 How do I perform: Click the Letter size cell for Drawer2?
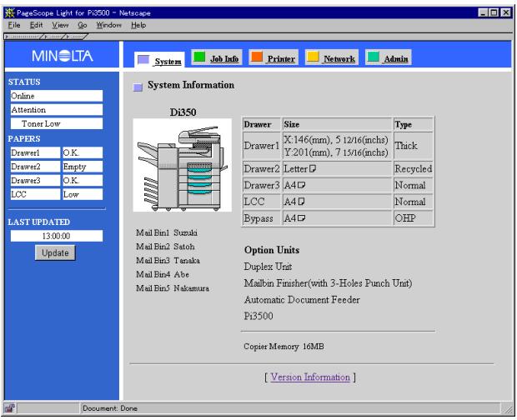pyautogui.click(x=337, y=168)
